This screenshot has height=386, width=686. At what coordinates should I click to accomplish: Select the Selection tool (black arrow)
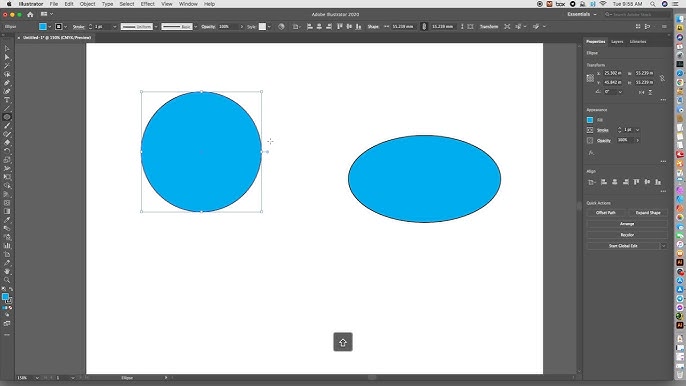click(x=7, y=49)
